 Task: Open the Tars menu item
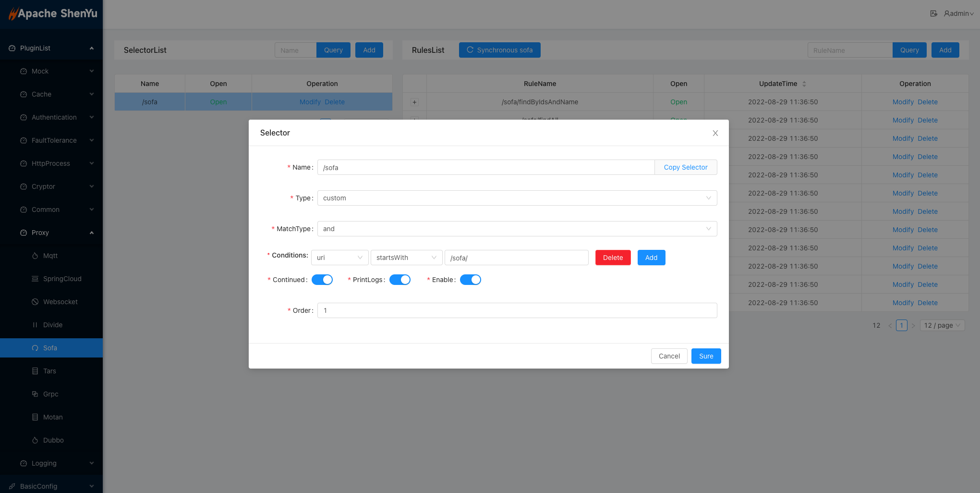pos(49,371)
